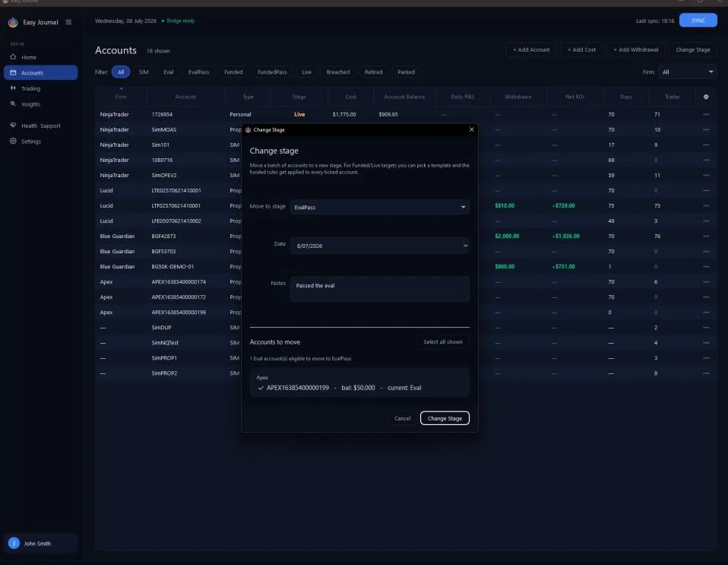Open Insights via its magnifier icon
The height and width of the screenshot is (565, 728).
click(x=13, y=103)
